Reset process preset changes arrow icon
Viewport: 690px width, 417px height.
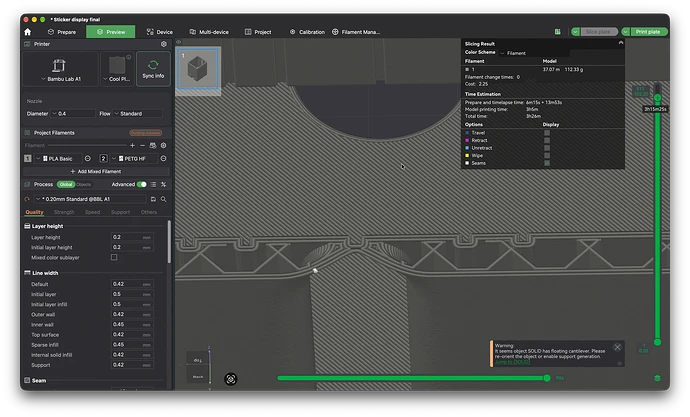[x=27, y=199]
